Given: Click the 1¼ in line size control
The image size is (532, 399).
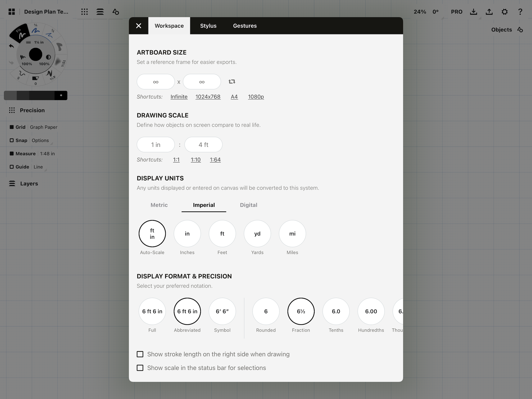Looking at the screenshot, I should [35, 42].
